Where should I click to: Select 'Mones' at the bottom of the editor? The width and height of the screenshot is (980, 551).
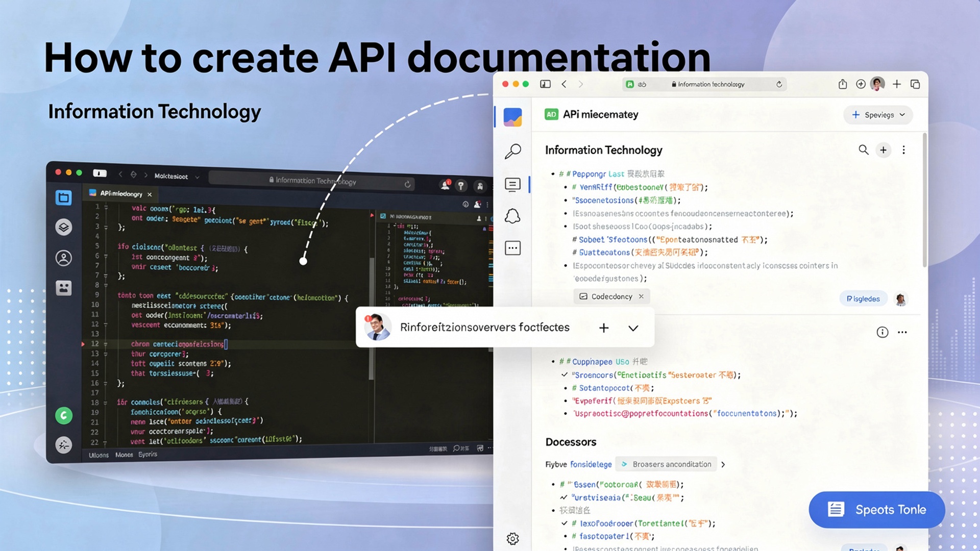(124, 455)
